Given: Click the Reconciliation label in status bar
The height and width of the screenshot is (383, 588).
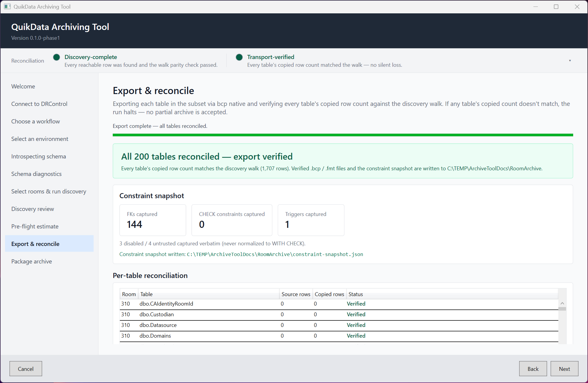Looking at the screenshot, I should point(28,61).
